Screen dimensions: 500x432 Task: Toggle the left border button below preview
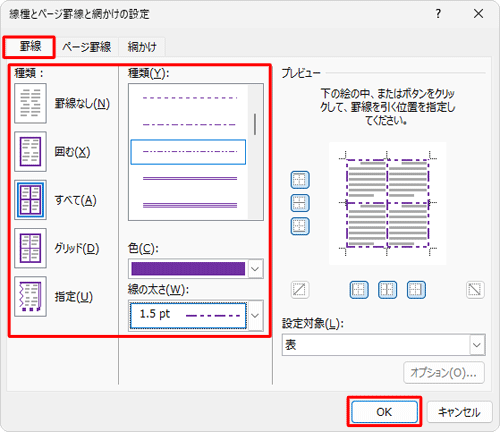pyautogui.click(x=359, y=290)
